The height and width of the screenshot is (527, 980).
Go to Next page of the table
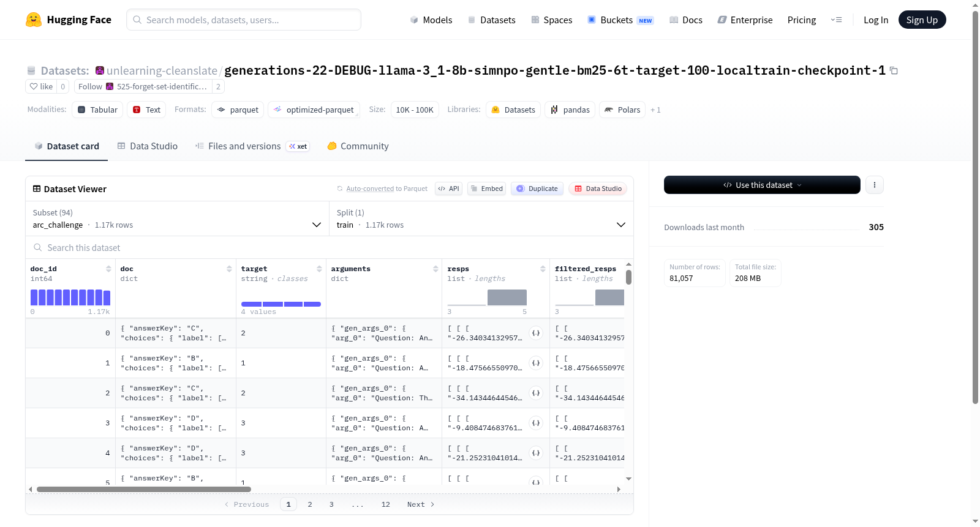tap(421, 504)
